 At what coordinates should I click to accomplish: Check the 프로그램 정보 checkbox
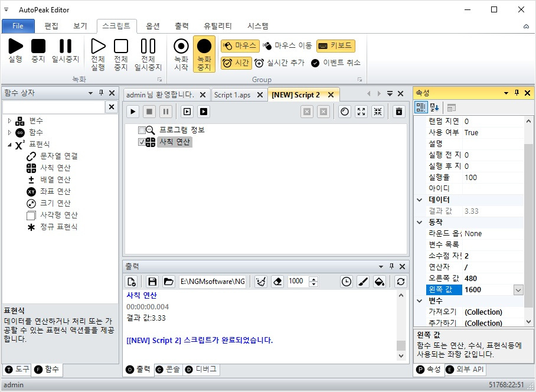point(142,130)
